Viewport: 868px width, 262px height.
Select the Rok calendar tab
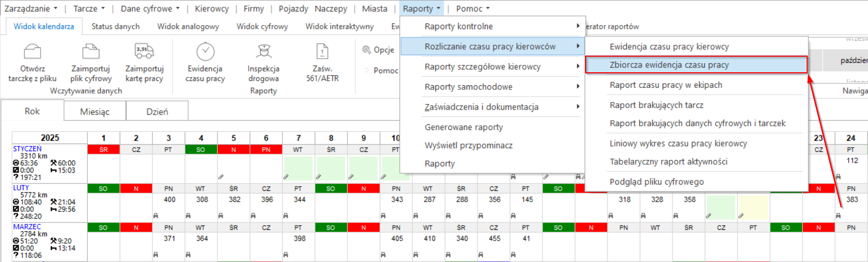pos(32,111)
